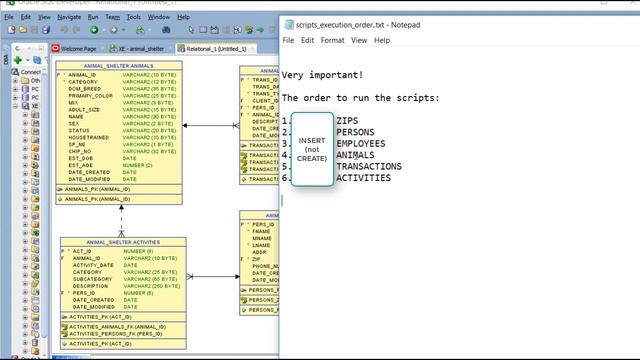This screenshot has height=360, width=640.
Task: Expand the Oth folder node in Connections tree
Action: (x=16, y=80)
